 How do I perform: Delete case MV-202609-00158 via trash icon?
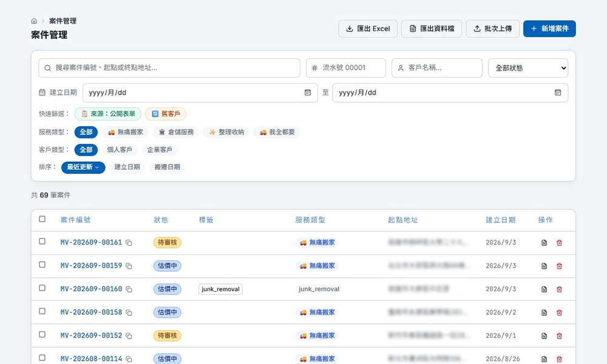click(559, 312)
